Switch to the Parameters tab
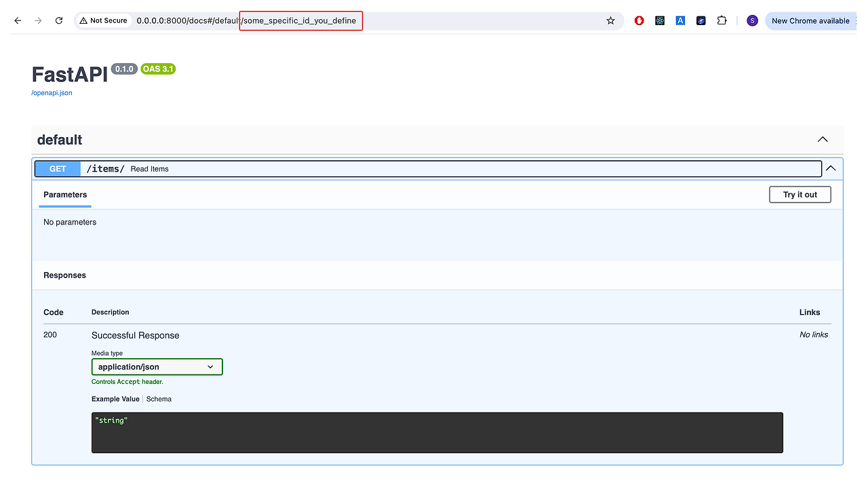 point(64,195)
